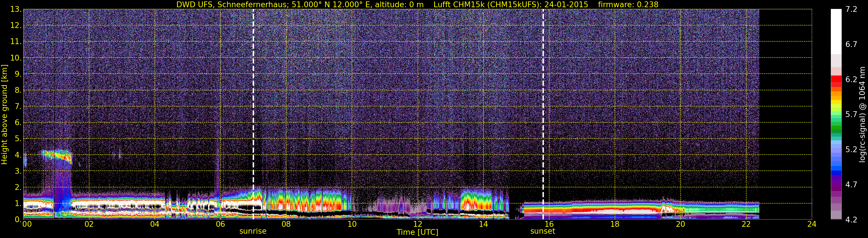
Task: Click the high cloud echo near 4 km at 01 UTC
Action: [57, 156]
